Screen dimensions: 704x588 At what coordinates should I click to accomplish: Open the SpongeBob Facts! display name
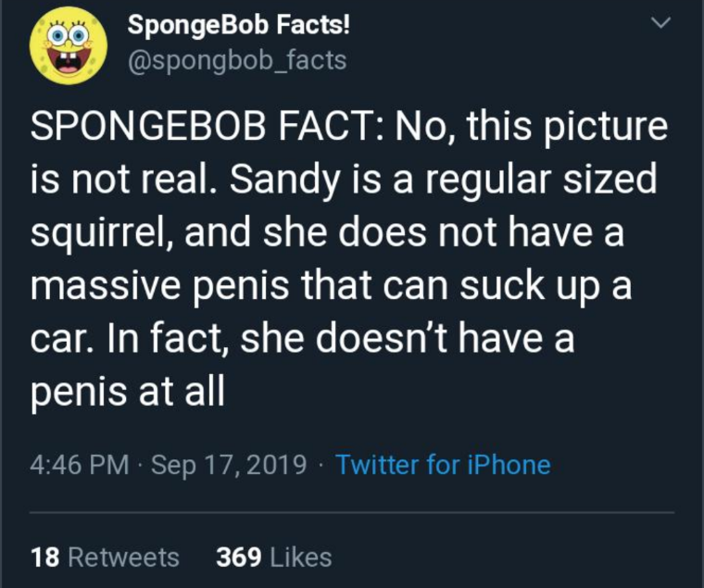(x=239, y=25)
